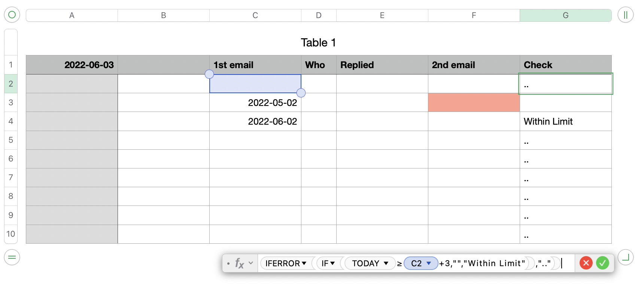Click the formula bar drag dot
This screenshot has width=644, height=289.
coord(228,264)
